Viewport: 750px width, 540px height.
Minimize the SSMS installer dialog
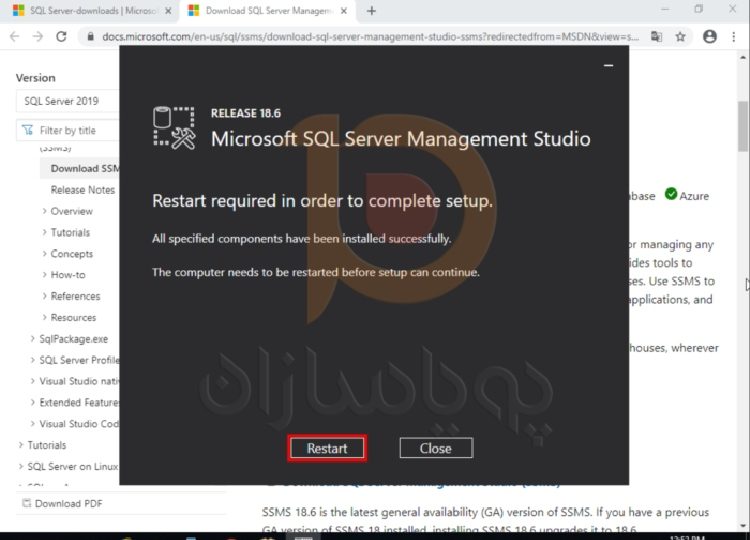(608, 65)
